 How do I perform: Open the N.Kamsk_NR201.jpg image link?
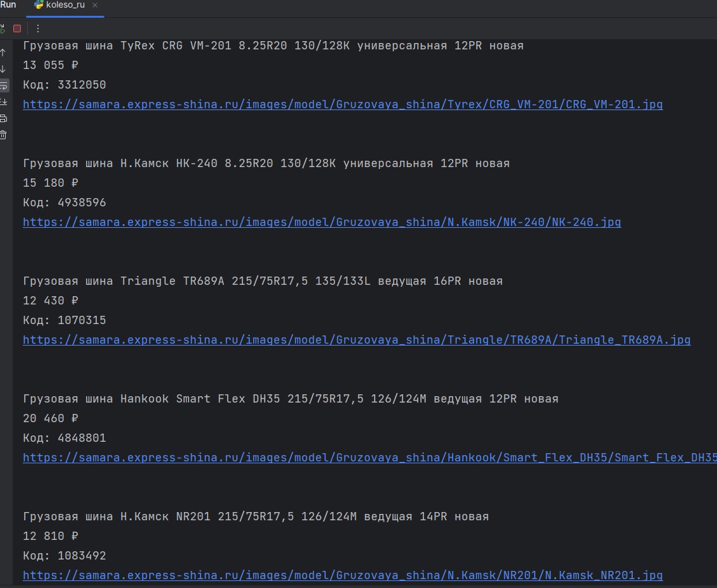click(x=342, y=575)
